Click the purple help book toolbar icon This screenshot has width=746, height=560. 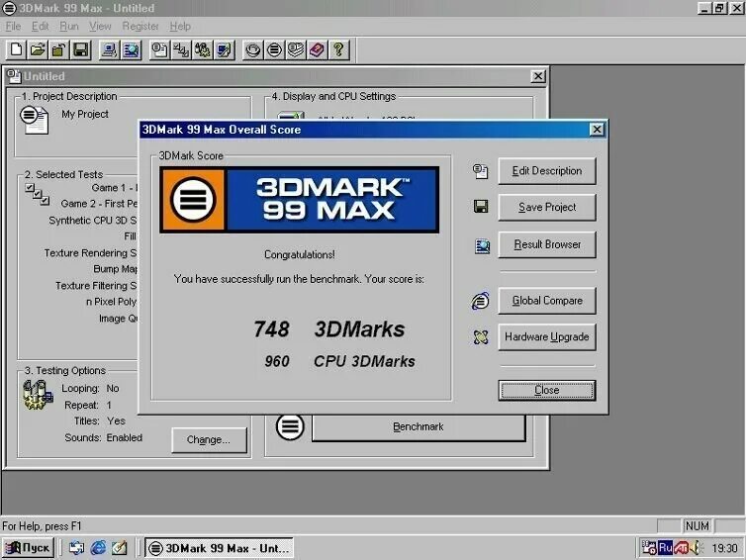[317, 49]
